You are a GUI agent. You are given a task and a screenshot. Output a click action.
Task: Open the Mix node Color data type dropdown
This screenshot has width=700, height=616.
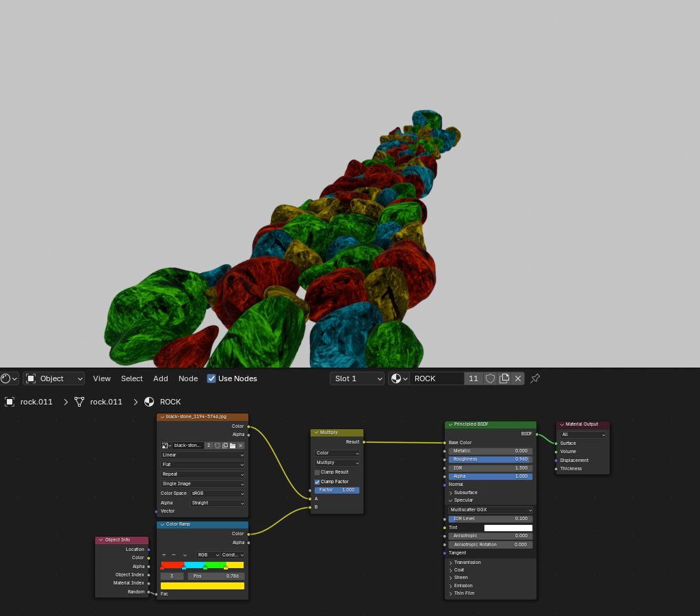click(x=337, y=453)
